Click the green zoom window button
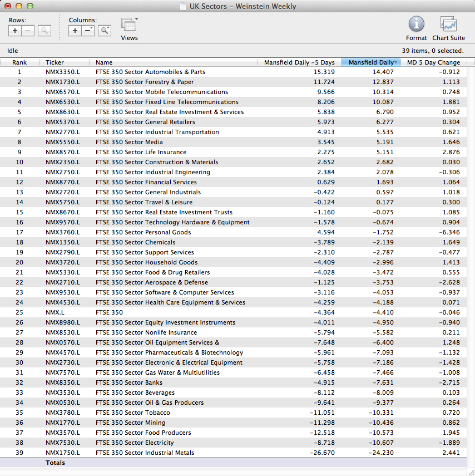The image size is (475, 476). 30,7
